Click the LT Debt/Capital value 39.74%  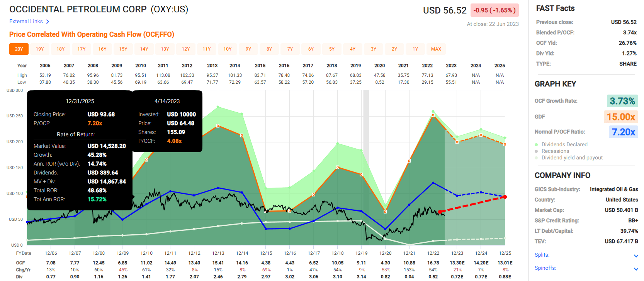(629, 231)
